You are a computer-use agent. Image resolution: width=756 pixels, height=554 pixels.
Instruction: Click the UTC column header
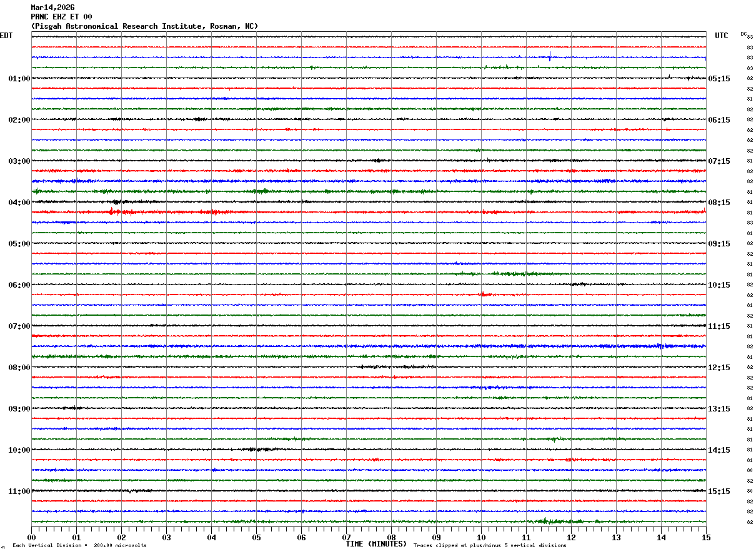(x=722, y=36)
